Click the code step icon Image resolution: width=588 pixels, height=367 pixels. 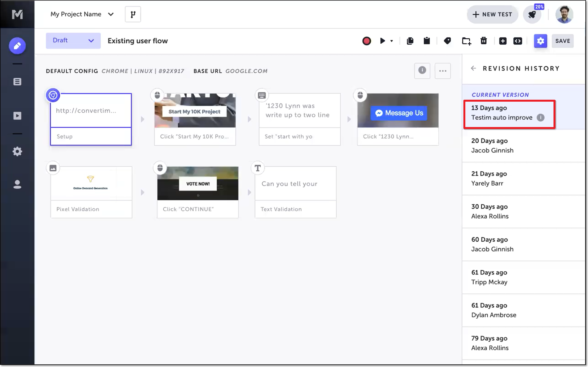pyautogui.click(x=517, y=41)
